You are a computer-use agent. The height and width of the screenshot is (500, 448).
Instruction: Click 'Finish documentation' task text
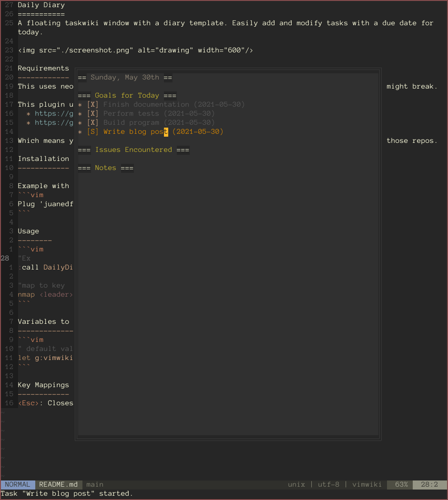(x=146, y=105)
